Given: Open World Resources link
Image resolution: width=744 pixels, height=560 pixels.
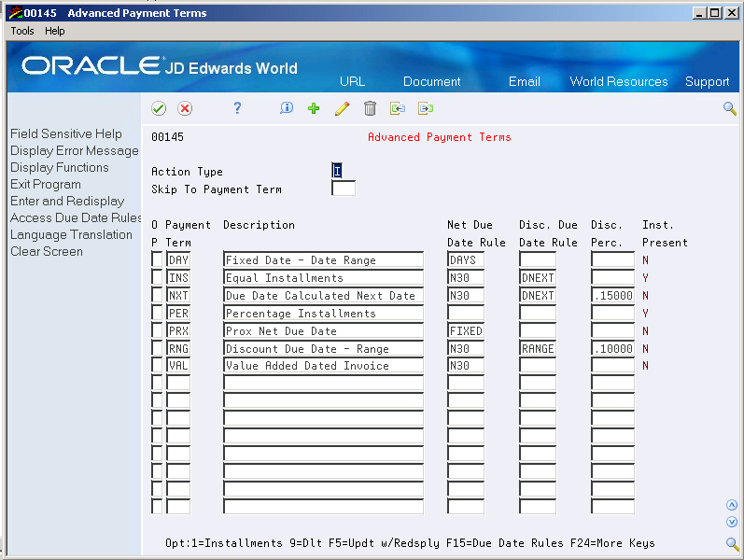Looking at the screenshot, I should (x=619, y=81).
